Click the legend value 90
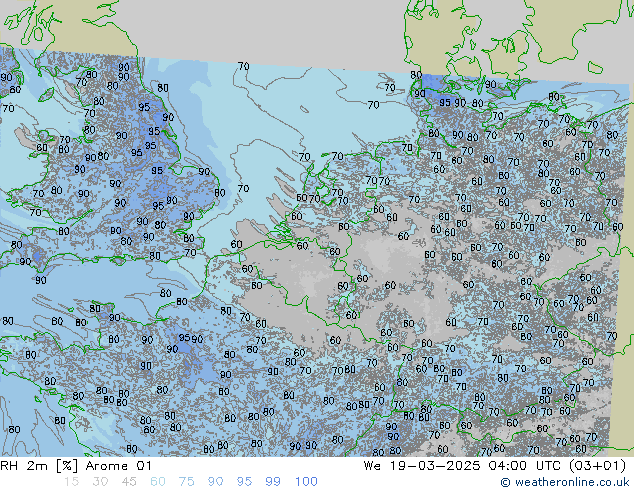This screenshot has height=490, width=634. [x=215, y=482]
